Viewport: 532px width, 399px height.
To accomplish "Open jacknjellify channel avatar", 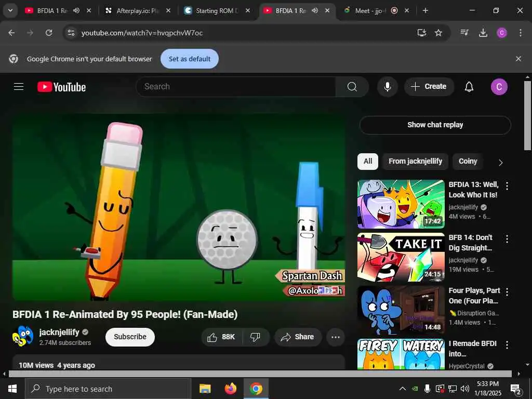I will [23, 337].
